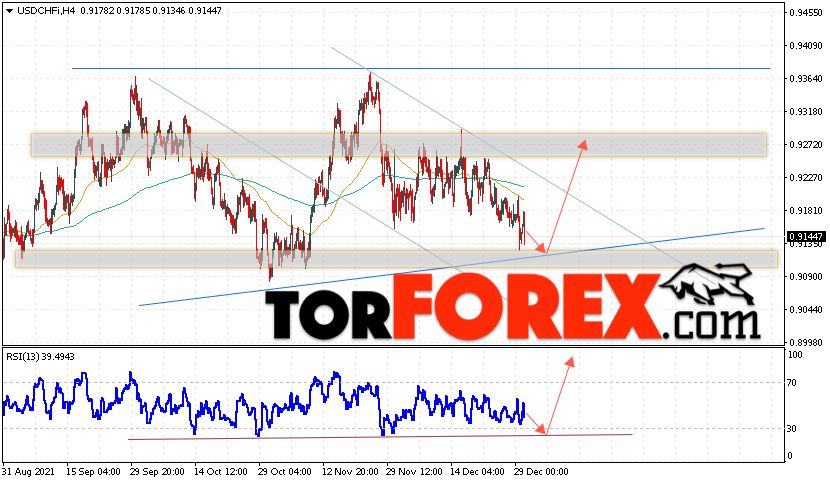Select the RSI 30 level label
Image resolution: width=830 pixels, height=483 pixels.
(792, 428)
